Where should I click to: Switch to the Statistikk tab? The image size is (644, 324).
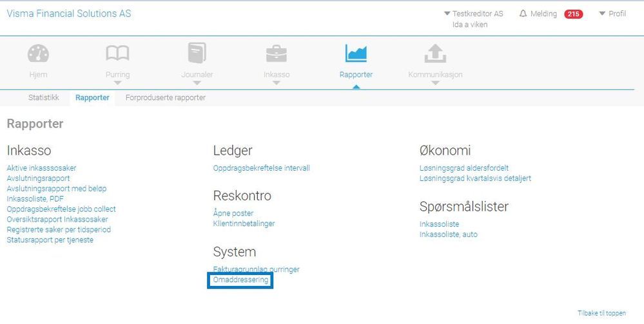click(44, 98)
